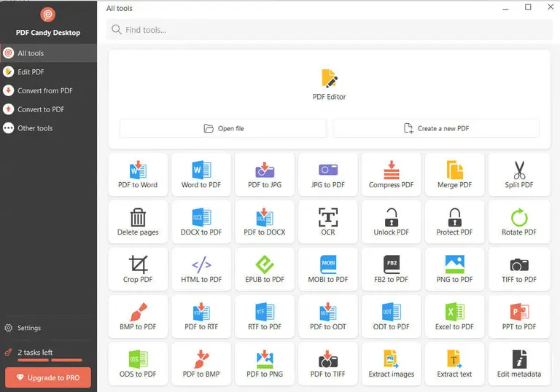Launch the DOCX to PDF converter

(x=201, y=222)
